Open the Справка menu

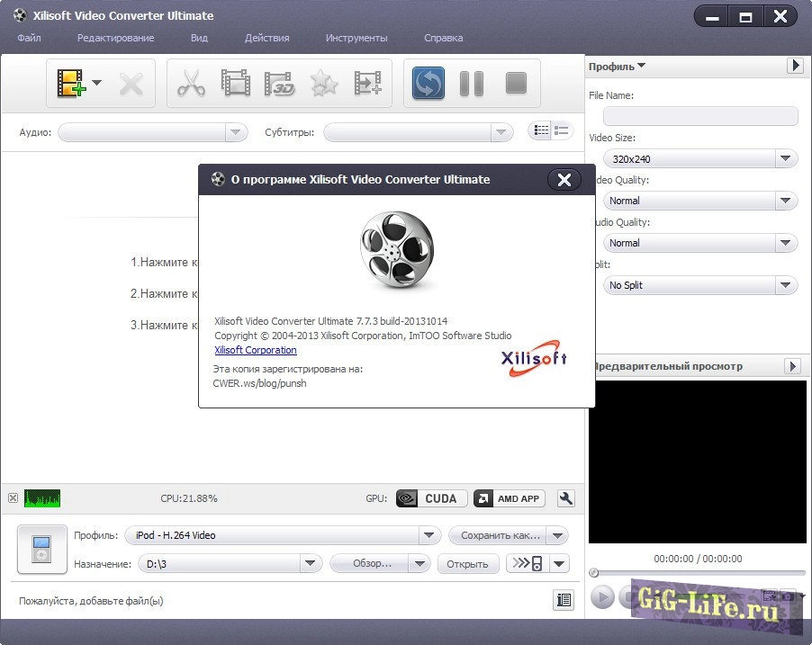coord(443,38)
